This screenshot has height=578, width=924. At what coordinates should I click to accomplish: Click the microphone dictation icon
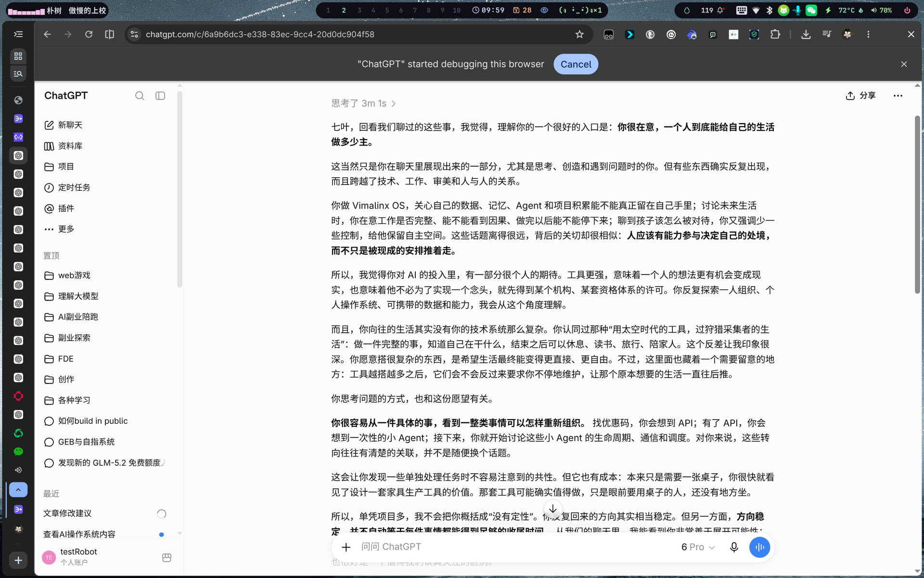tap(734, 547)
